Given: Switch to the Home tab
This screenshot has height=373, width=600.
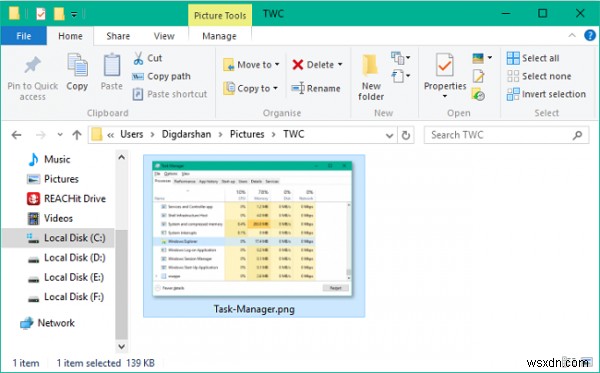Looking at the screenshot, I should (70, 36).
